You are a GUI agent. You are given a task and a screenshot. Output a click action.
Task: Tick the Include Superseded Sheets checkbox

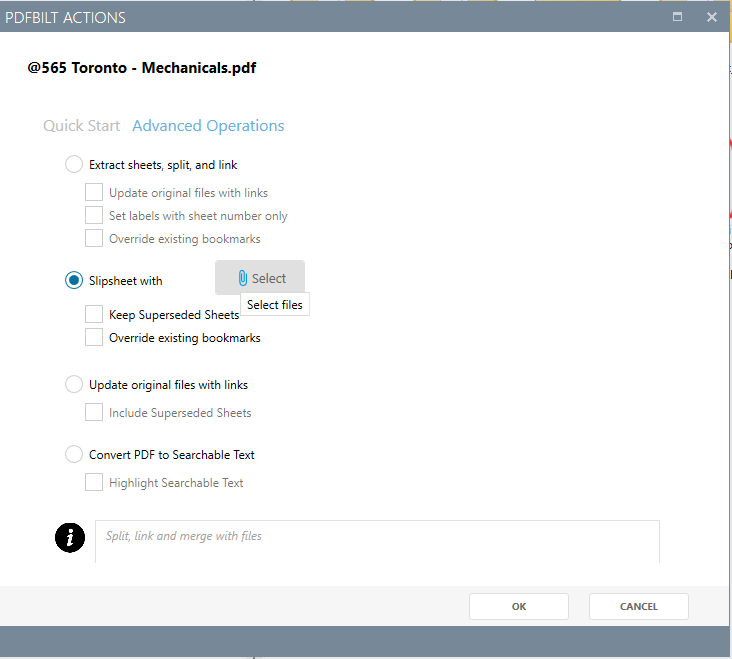[94, 412]
